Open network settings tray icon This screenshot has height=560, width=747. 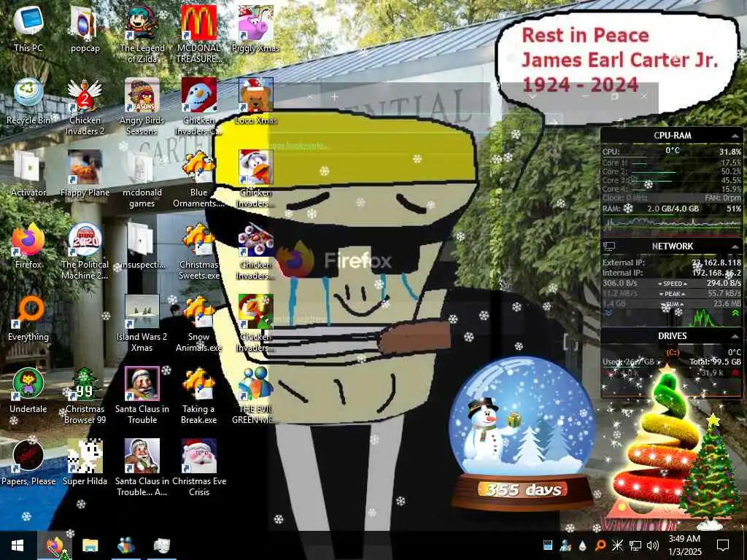[x=635, y=545]
